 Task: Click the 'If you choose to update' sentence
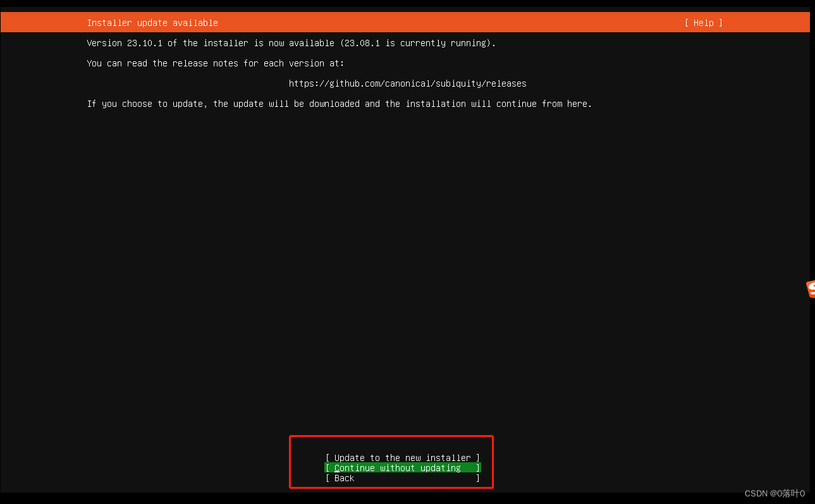340,104
